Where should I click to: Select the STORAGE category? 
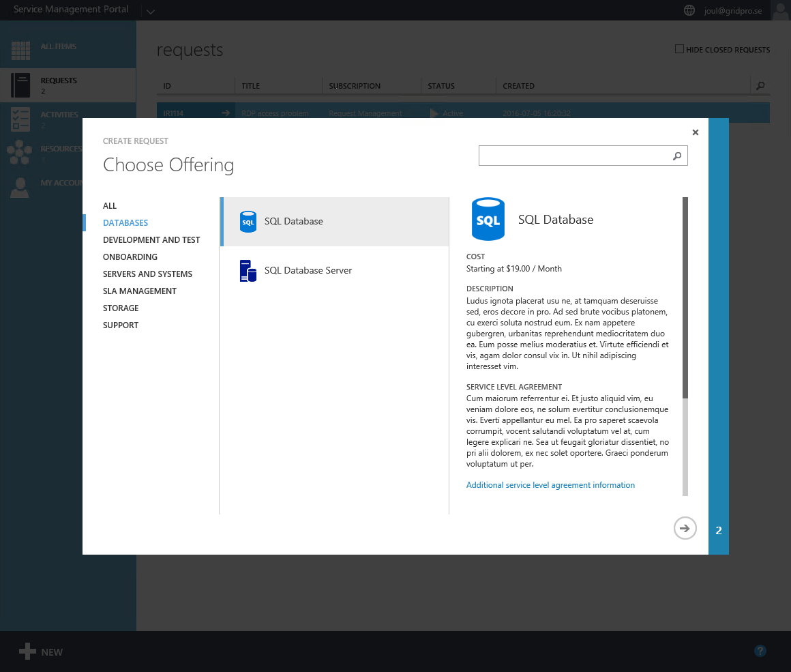click(121, 308)
